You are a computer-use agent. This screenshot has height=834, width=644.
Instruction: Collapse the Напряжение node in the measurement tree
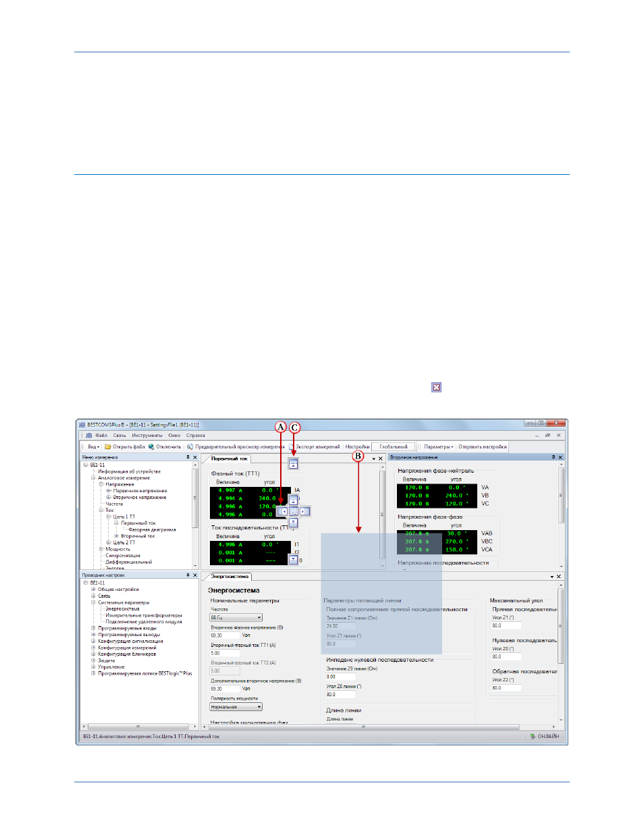[x=101, y=484]
